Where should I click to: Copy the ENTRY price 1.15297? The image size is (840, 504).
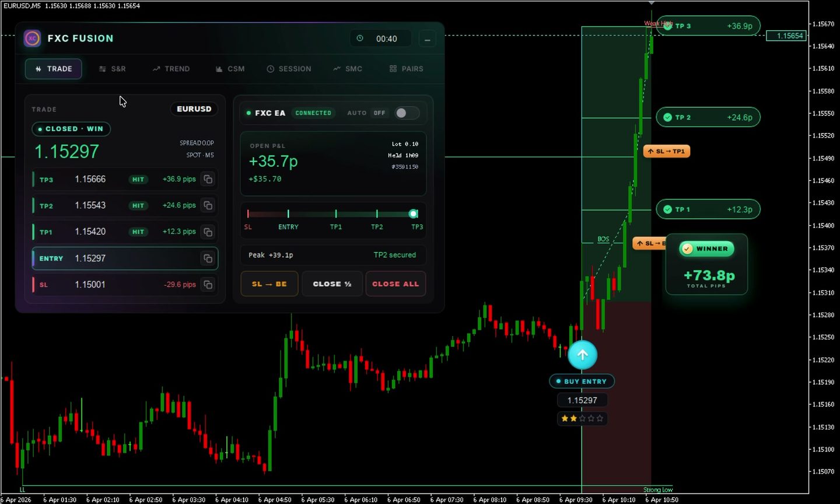tap(208, 258)
